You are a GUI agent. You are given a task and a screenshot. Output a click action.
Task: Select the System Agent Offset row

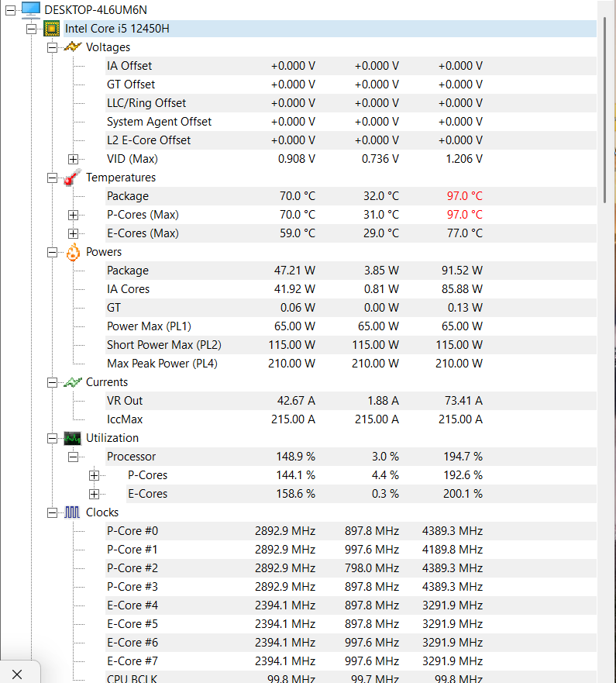tap(350, 122)
